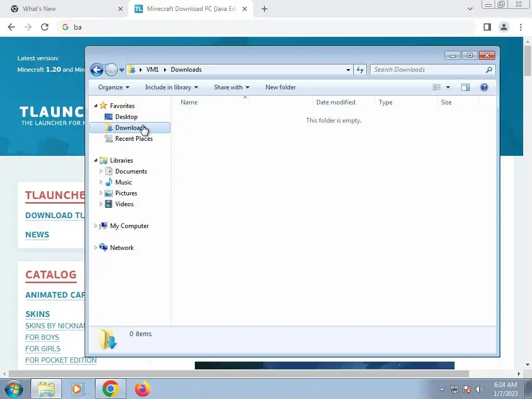The width and height of the screenshot is (532, 399).
Task: Open FOR POCKET EDITION link
Action: tap(61, 360)
